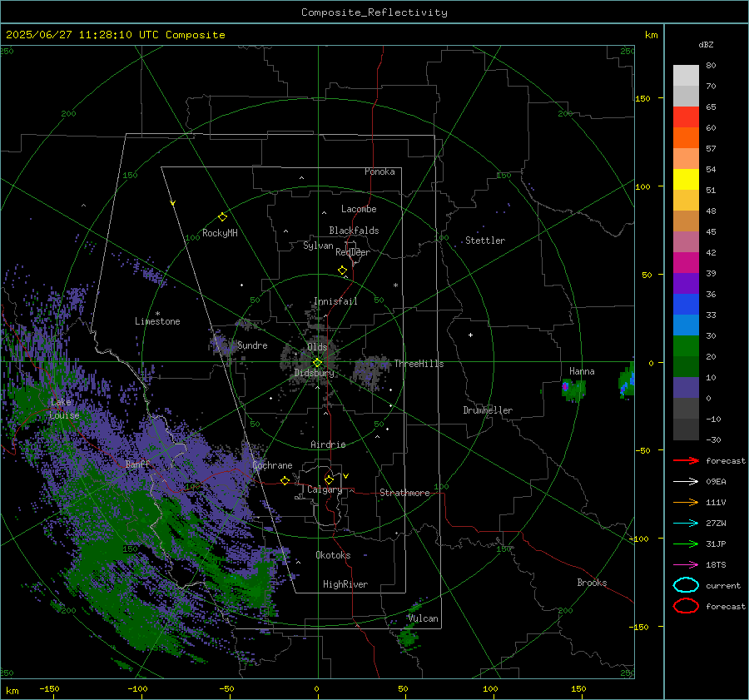Click the Stettler label
This screenshot has height=700, width=749.
[x=485, y=241]
